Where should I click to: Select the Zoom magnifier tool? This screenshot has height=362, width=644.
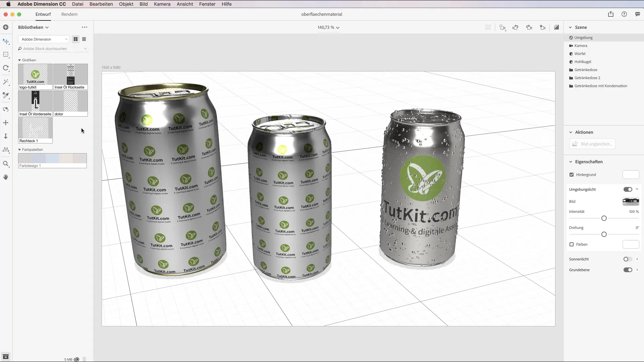6,164
